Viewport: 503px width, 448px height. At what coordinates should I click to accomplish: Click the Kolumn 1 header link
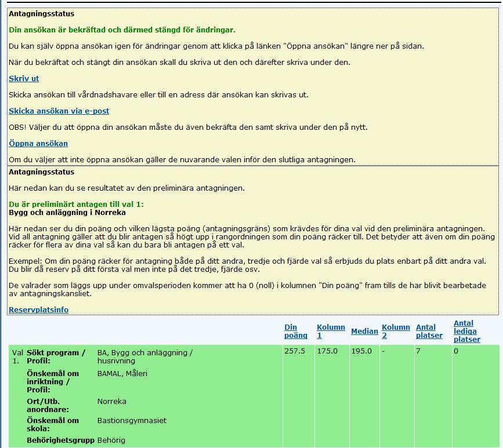click(x=331, y=331)
